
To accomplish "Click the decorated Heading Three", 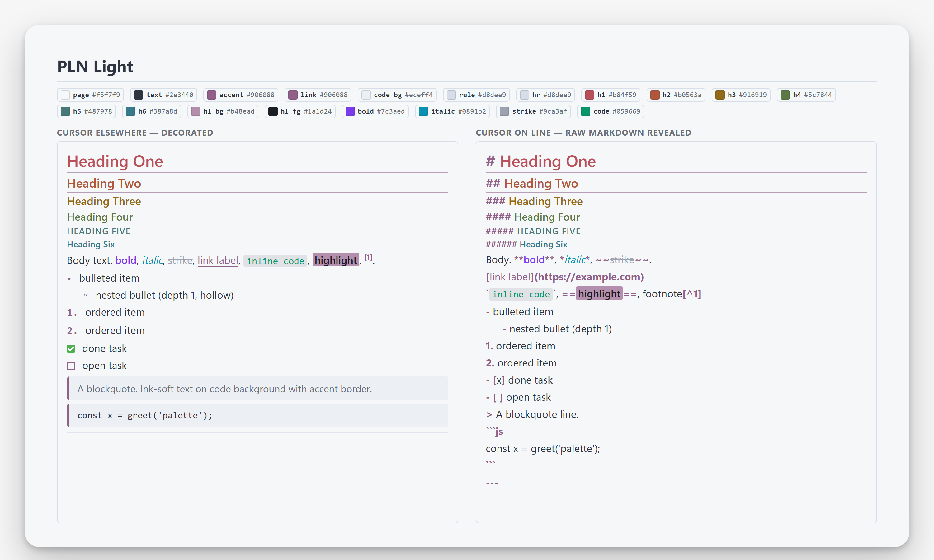I will 104,202.
